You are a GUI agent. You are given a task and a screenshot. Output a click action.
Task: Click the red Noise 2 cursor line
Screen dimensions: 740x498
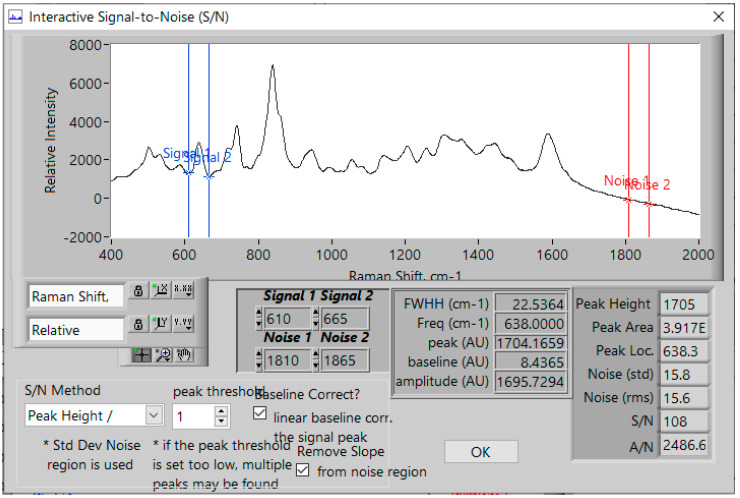649,120
